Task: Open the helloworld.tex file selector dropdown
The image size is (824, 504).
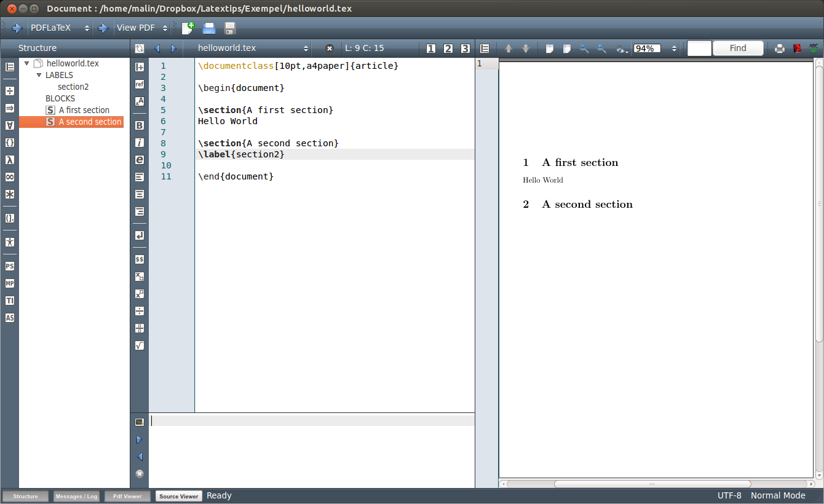Action: pos(253,48)
